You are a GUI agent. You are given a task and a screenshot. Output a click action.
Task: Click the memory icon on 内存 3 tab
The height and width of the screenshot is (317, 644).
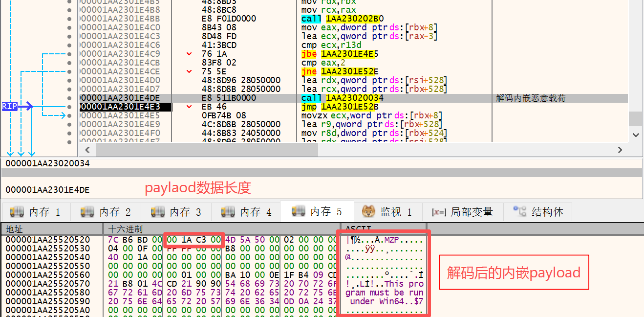click(158, 212)
